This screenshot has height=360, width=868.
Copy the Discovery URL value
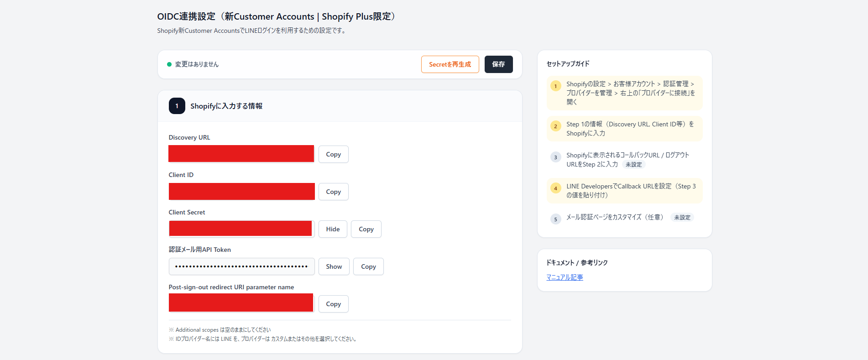[x=333, y=154]
